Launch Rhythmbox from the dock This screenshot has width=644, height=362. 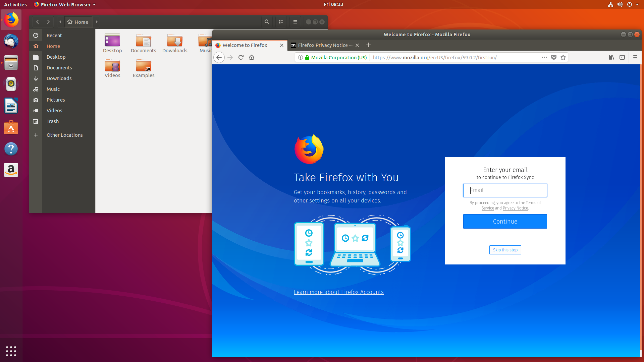[11, 84]
